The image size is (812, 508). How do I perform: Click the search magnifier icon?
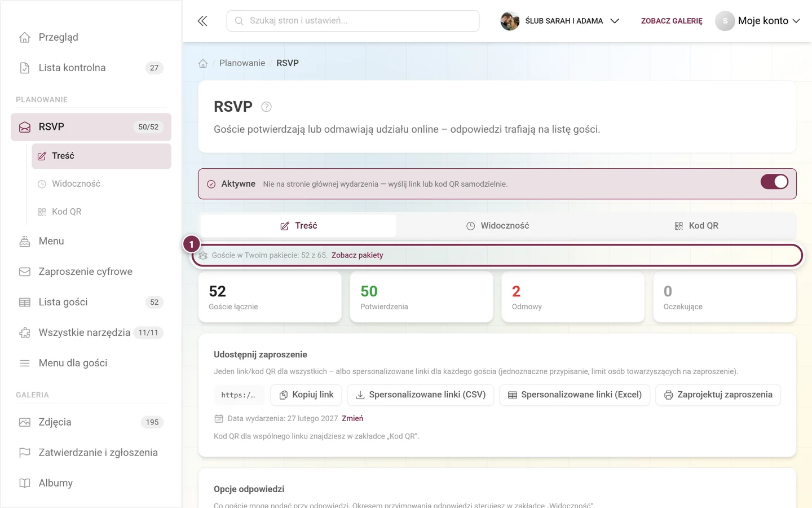tap(239, 21)
